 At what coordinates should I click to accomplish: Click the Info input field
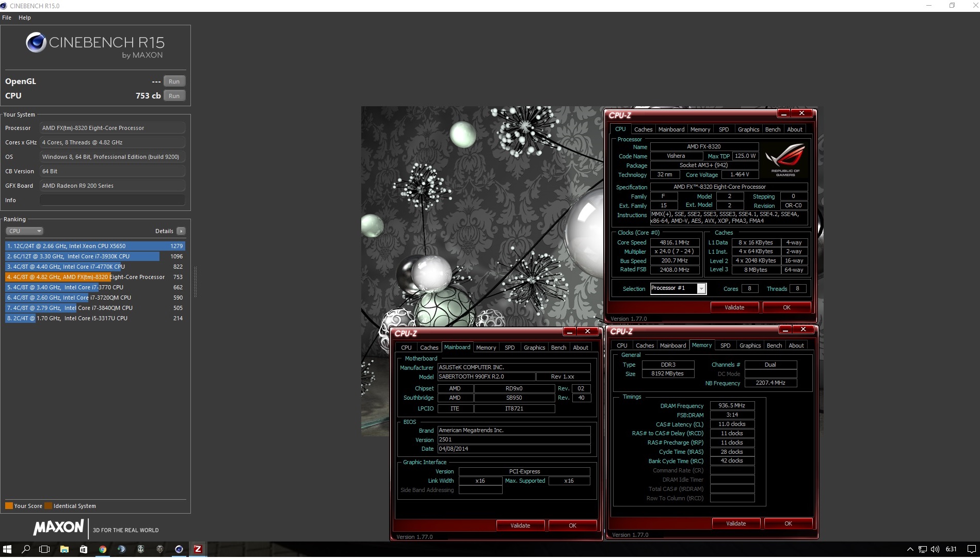tap(113, 200)
